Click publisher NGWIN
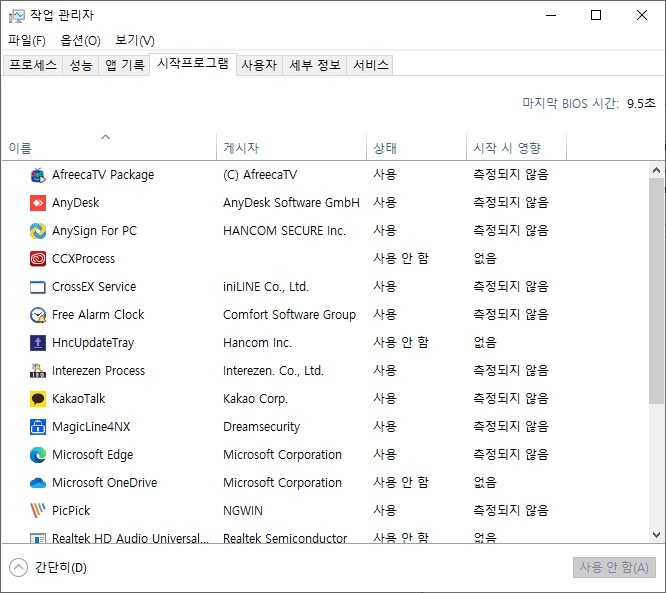666x593 pixels. coord(243,511)
